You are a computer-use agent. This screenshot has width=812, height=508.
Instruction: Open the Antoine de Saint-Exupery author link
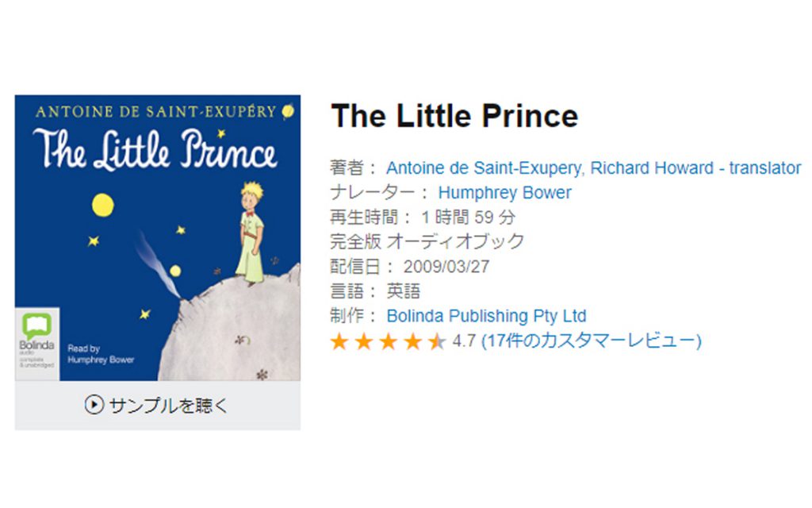pyautogui.click(x=475, y=168)
